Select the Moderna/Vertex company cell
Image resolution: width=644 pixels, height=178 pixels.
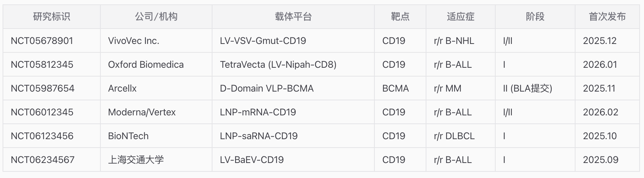pos(142,112)
